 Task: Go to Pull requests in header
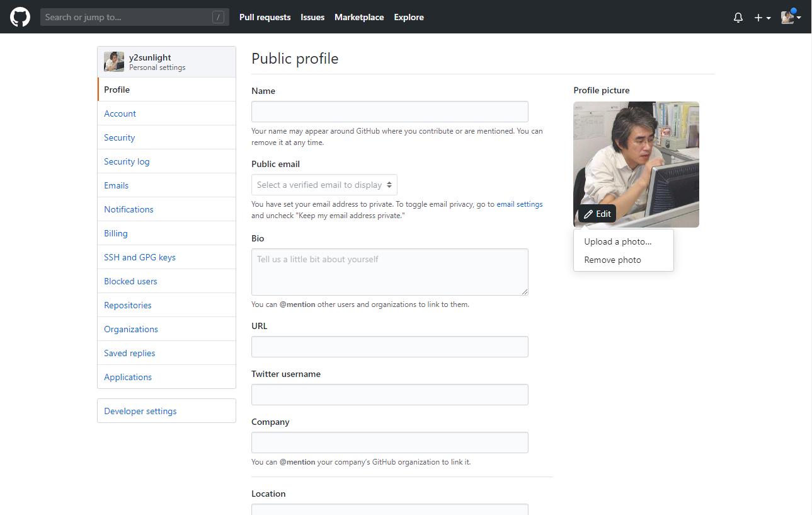(x=265, y=17)
